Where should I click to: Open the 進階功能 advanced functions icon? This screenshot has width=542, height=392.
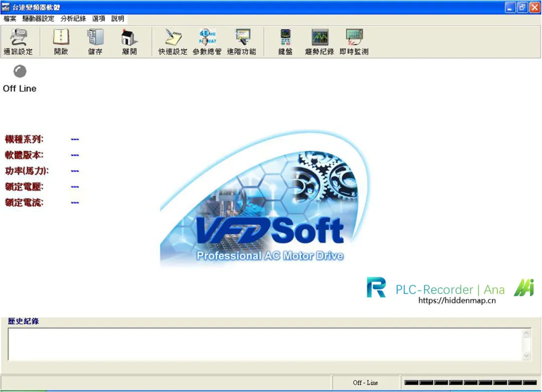(x=241, y=42)
